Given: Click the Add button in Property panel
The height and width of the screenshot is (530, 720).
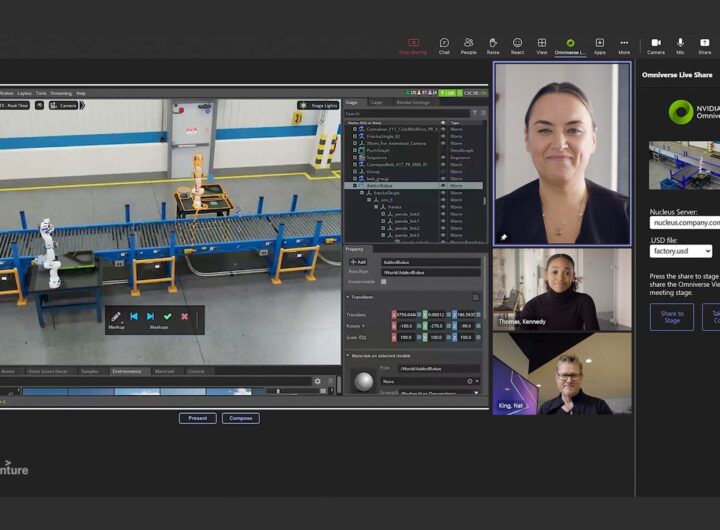Looking at the screenshot, I should tap(358, 262).
